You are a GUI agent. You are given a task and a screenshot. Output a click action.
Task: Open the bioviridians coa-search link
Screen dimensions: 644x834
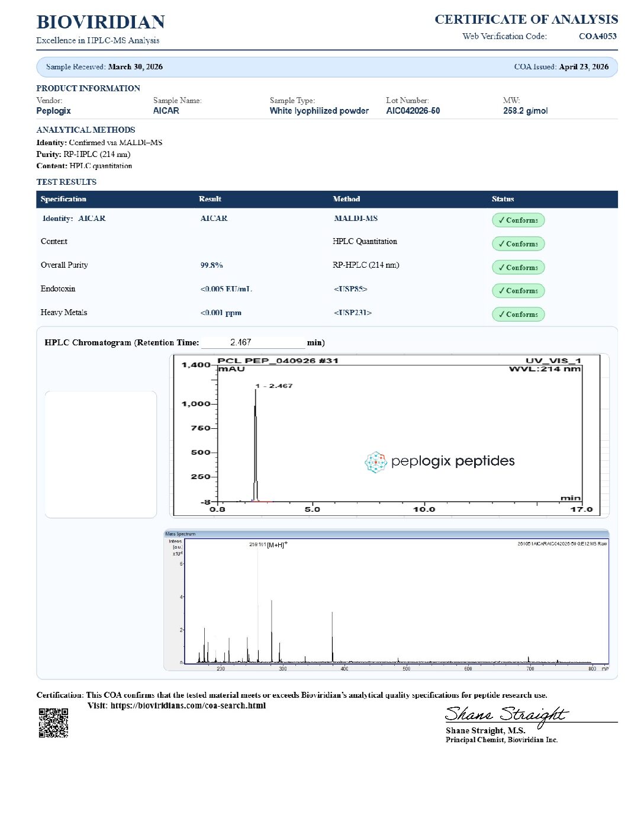coord(188,705)
